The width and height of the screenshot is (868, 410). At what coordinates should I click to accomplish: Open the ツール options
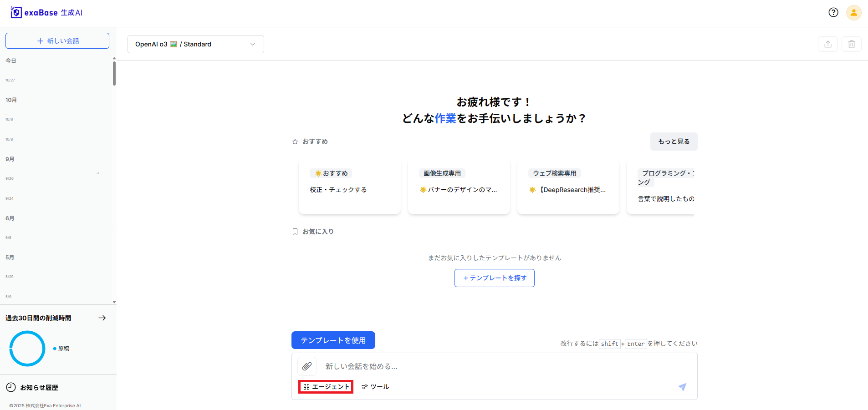pyautogui.click(x=375, y=387)
